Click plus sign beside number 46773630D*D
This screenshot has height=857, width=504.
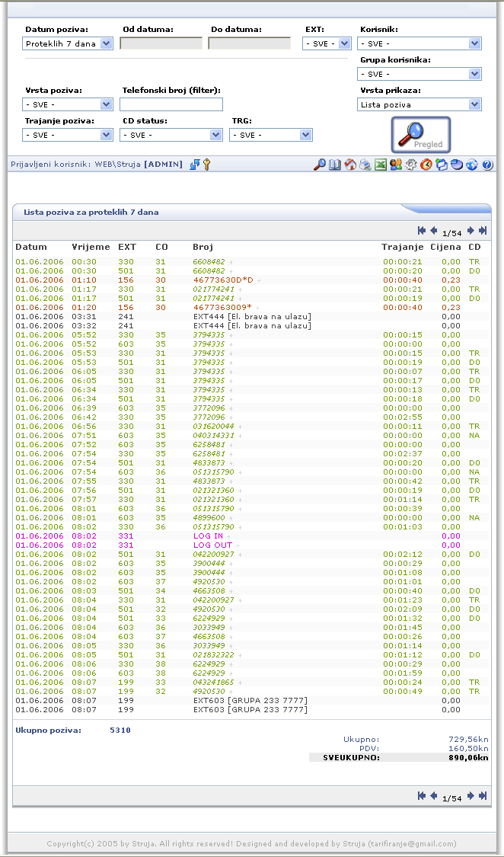click(x=259, y=280)
